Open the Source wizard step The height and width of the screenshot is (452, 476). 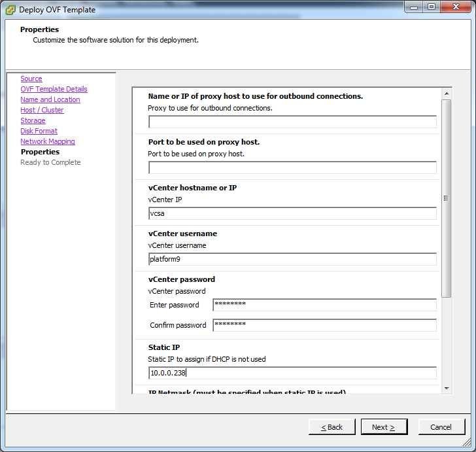31,78
